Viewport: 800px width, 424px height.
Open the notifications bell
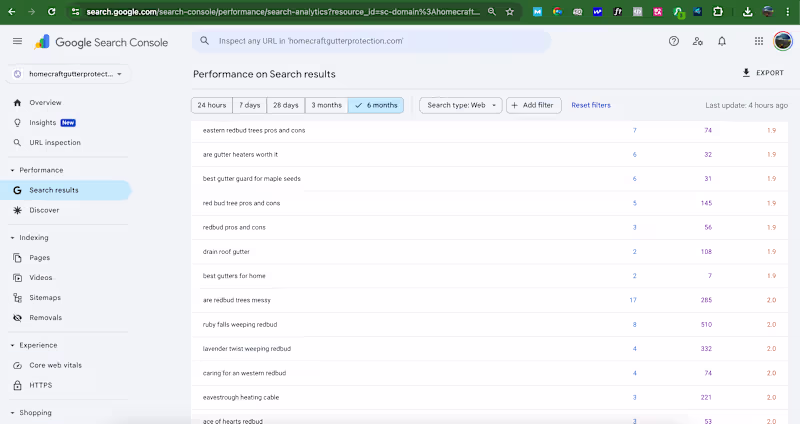coord(722,41)
